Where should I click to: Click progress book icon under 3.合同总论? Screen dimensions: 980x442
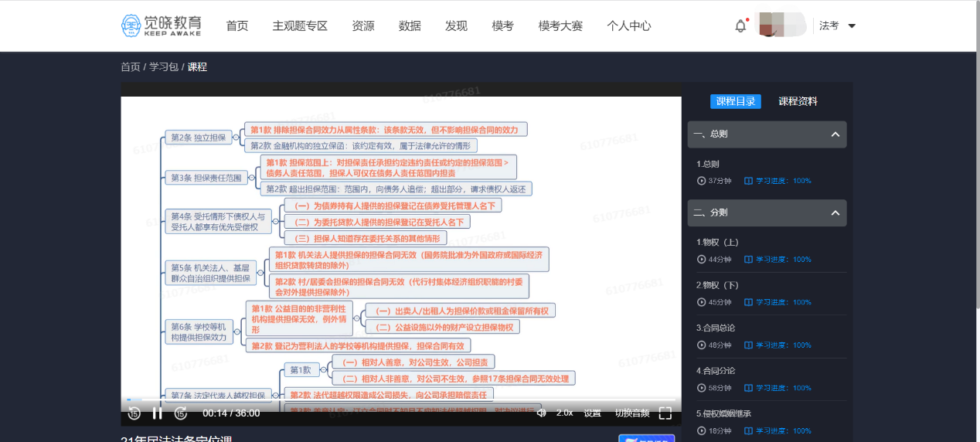tap(748, 345)
